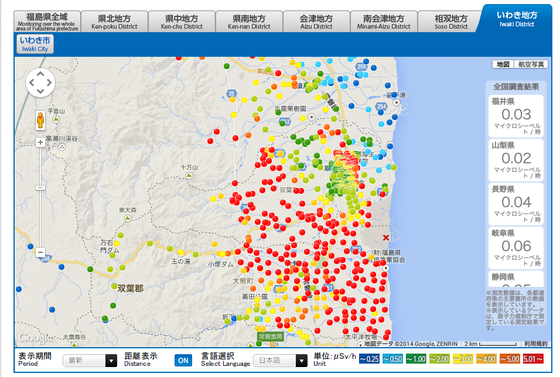
Task: Click the 岐阜県 0.06 reading card
Action: (x=516, y=248)
